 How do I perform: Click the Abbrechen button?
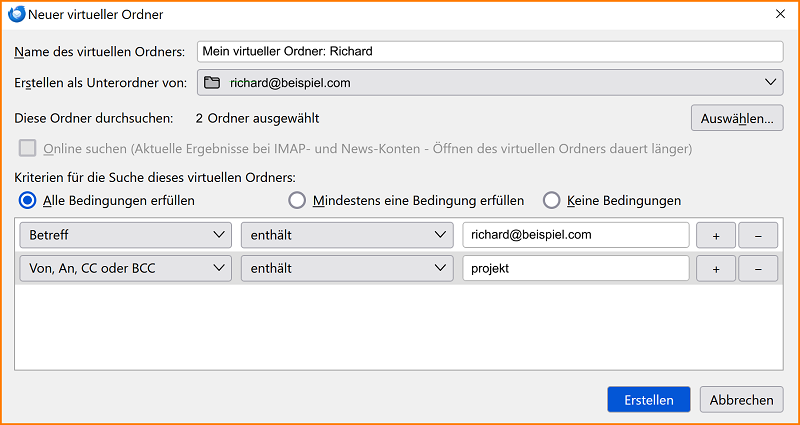pyautogui.click(x=741, y=399)
